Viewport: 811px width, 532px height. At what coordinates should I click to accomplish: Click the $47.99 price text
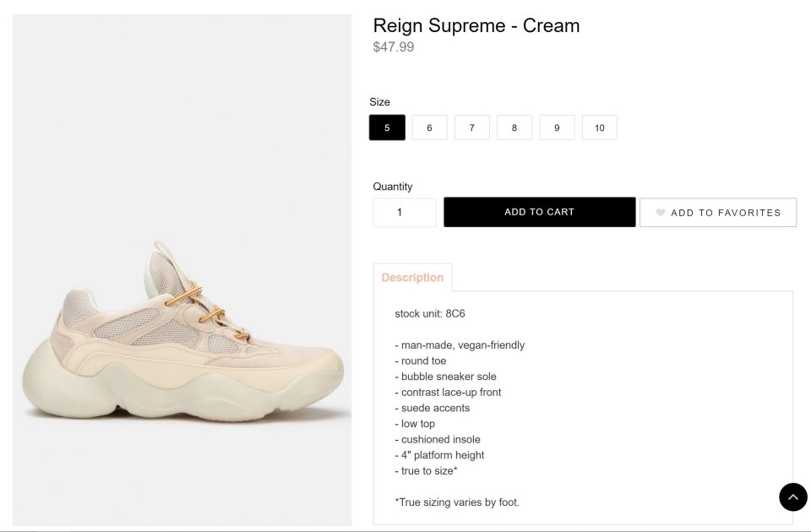394,47
